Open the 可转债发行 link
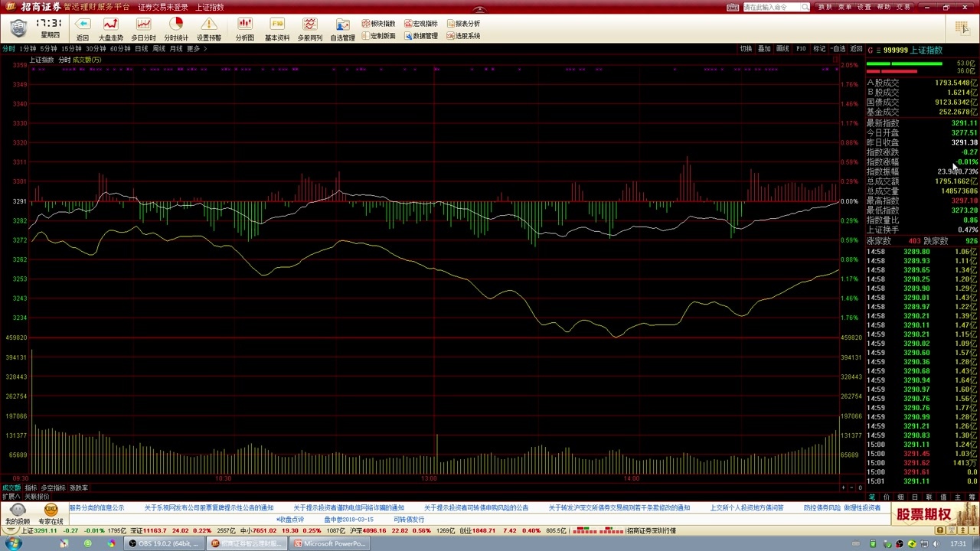980x551 pixels. click(409, 520)
